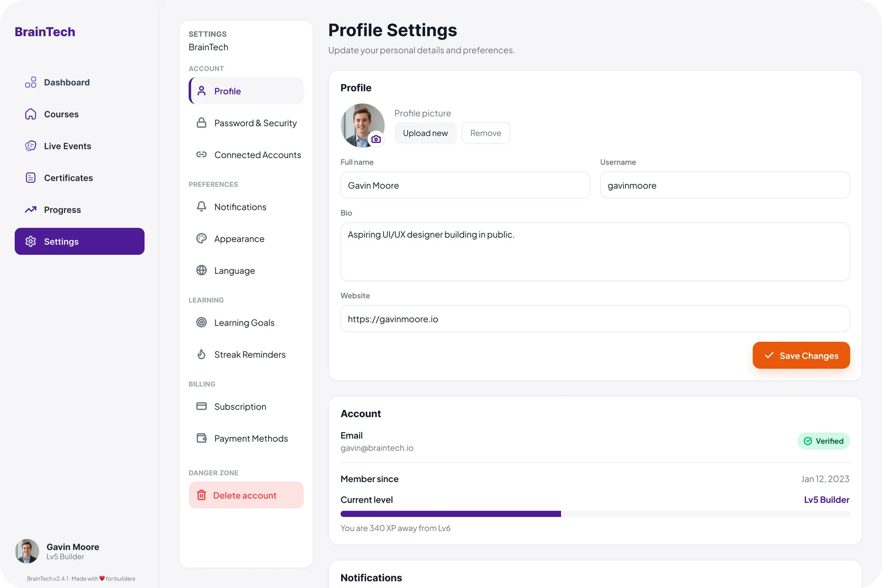Click the Subscription card icon

tap(201, 406)
